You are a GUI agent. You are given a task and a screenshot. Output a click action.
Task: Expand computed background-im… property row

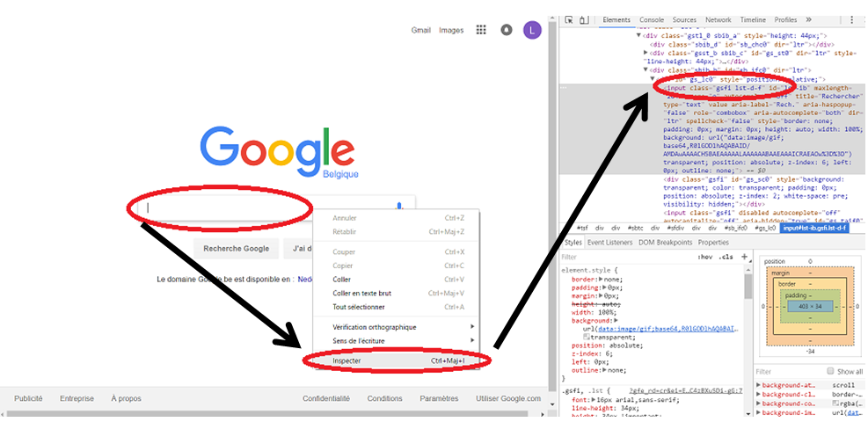[759, 412]
